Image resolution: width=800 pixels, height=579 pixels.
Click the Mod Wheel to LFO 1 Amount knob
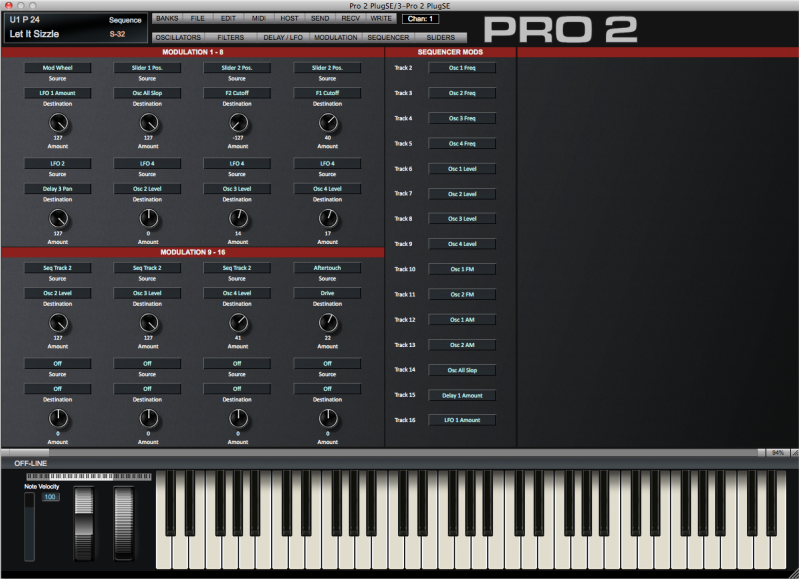click(x=58, y=123)
